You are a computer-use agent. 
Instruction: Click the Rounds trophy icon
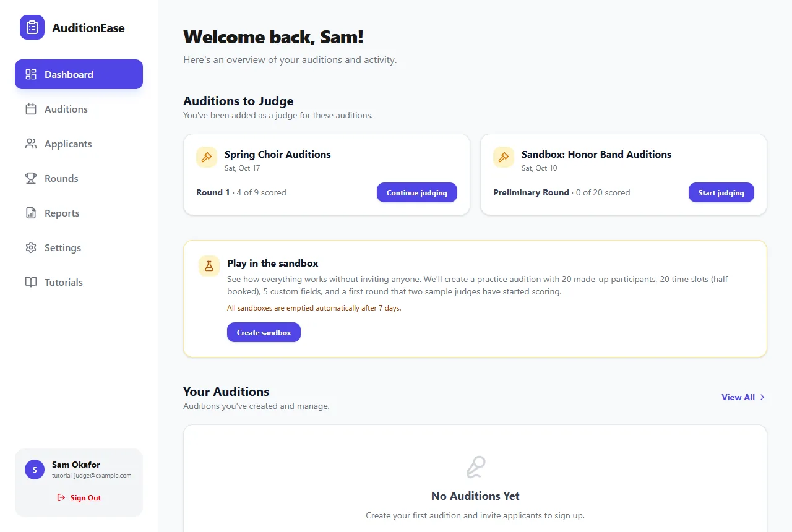[31, 178]
